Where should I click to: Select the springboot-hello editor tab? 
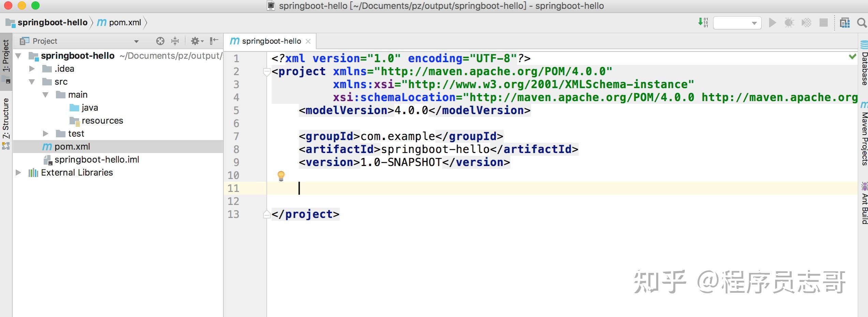[x=269, y=41]
